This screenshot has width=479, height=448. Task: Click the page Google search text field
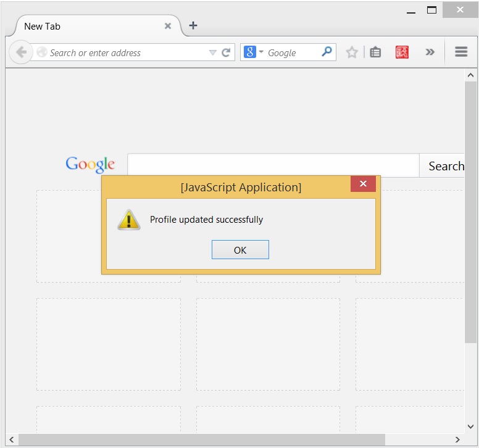[273, 165]
